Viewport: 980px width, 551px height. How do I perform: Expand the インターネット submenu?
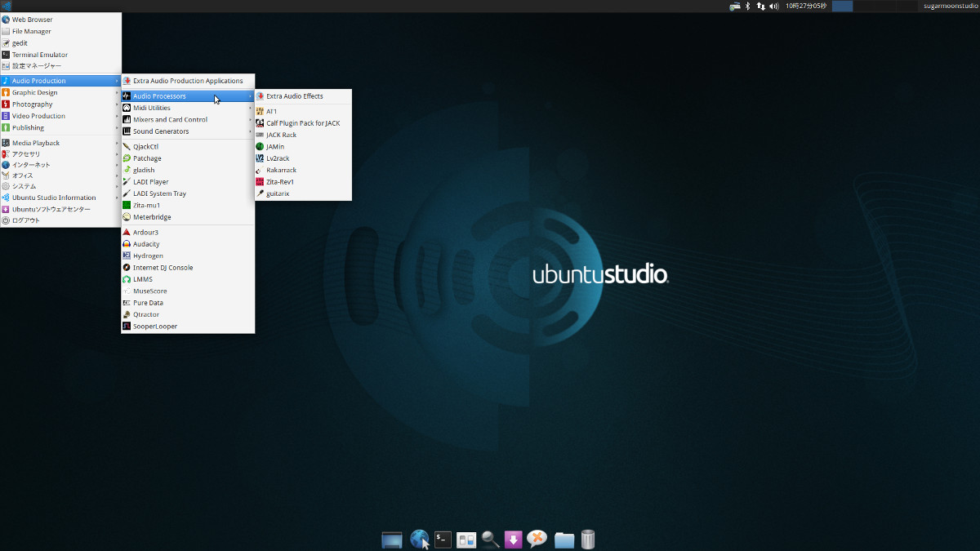pyautogui.click(x=60, y=165)
